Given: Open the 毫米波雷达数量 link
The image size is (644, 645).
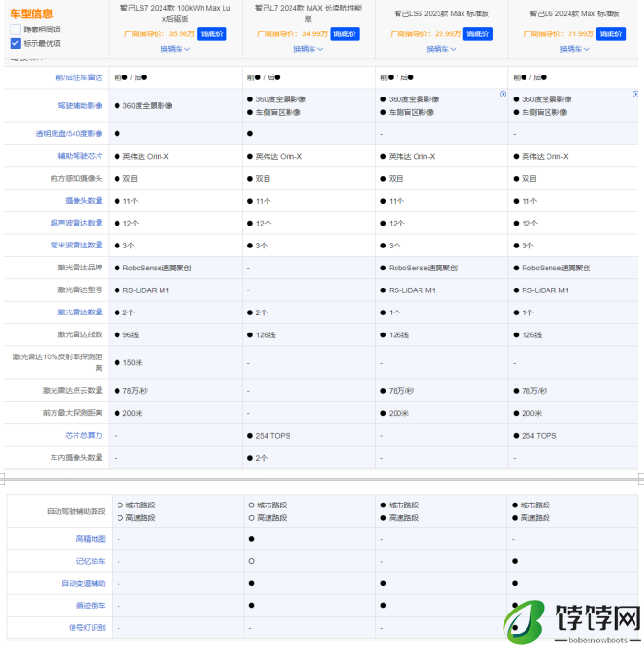Looking at the screenshot, I should tap(76, 245).
